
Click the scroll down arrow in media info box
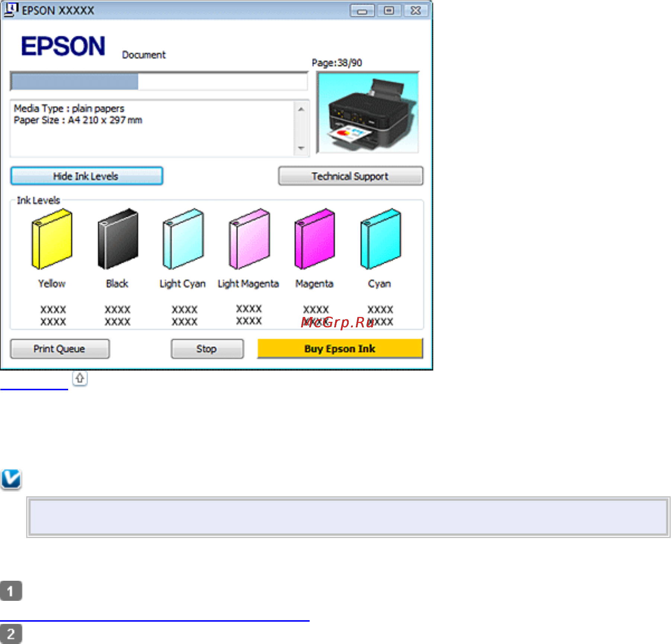pyautogui.click(x=301, y=148)
